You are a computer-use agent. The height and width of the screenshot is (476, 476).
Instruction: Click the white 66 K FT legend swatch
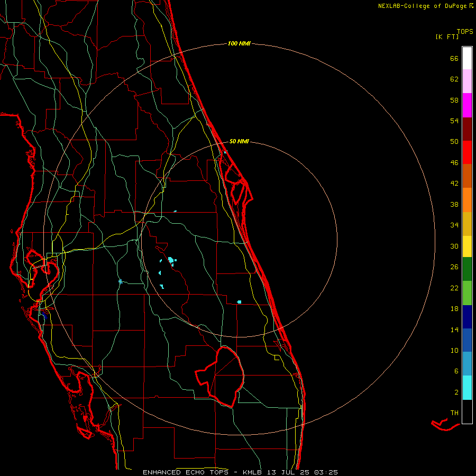tap(467, 58)
